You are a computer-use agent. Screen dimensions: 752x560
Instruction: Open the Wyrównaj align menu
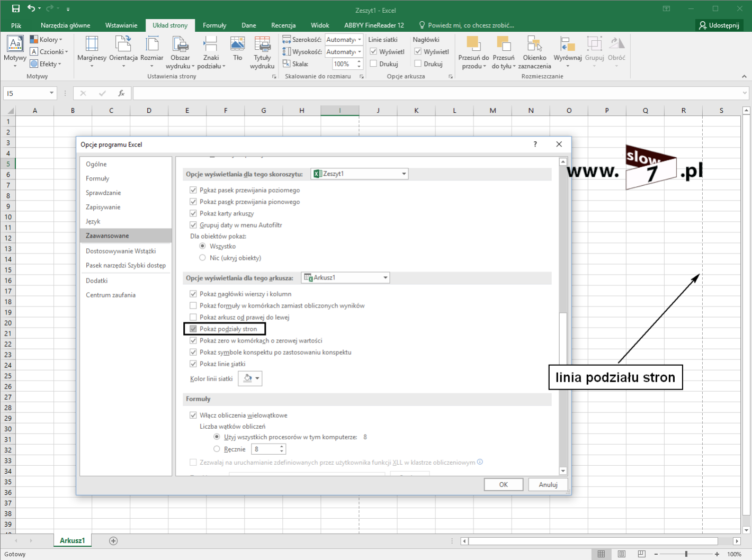point(568,52)
